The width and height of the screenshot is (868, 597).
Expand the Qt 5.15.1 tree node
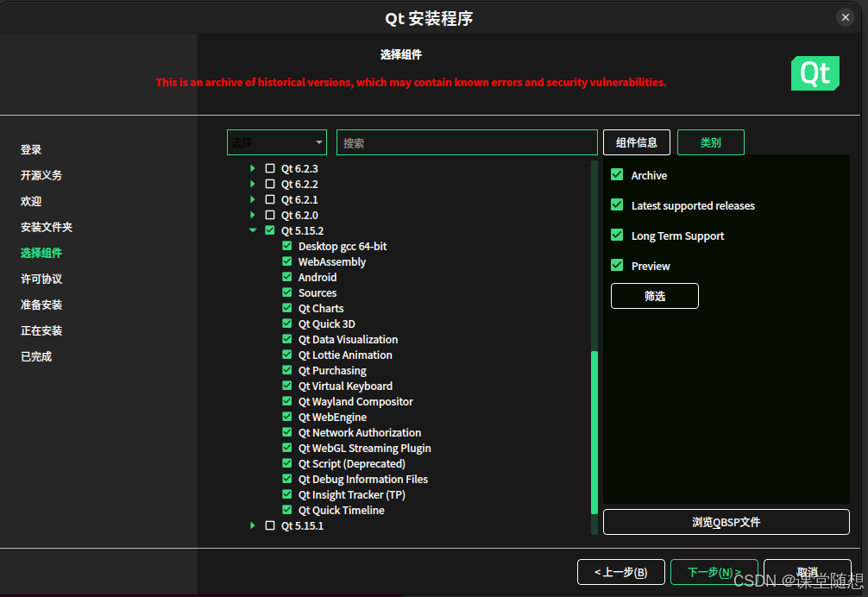click(253, 525)
